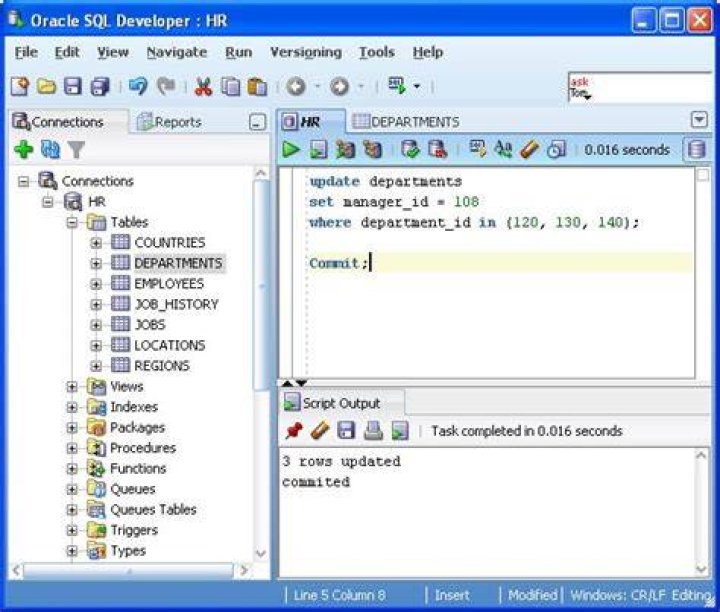Open the Navigate menu

click(177, 52)
